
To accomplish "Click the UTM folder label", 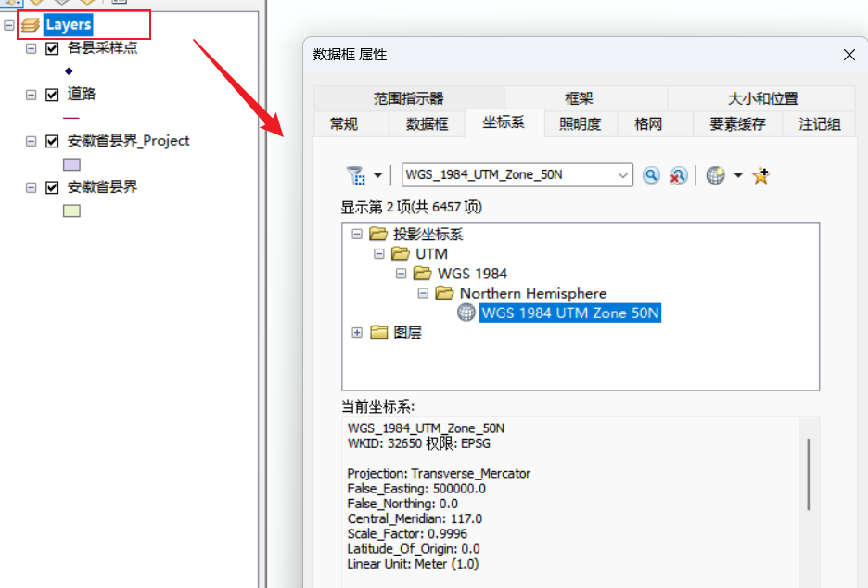I will point(431,253).
